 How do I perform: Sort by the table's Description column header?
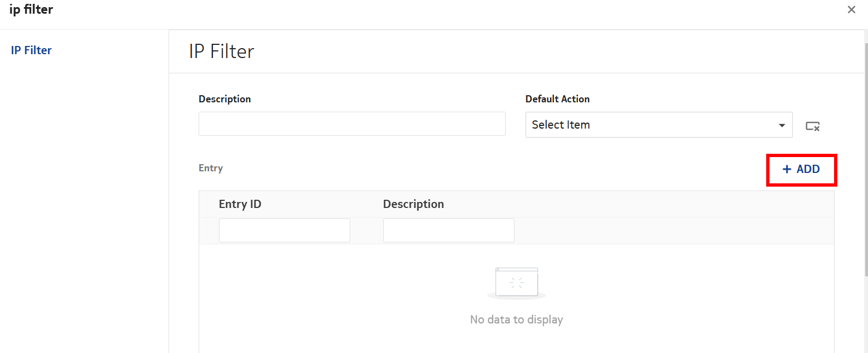coord(413,204)
